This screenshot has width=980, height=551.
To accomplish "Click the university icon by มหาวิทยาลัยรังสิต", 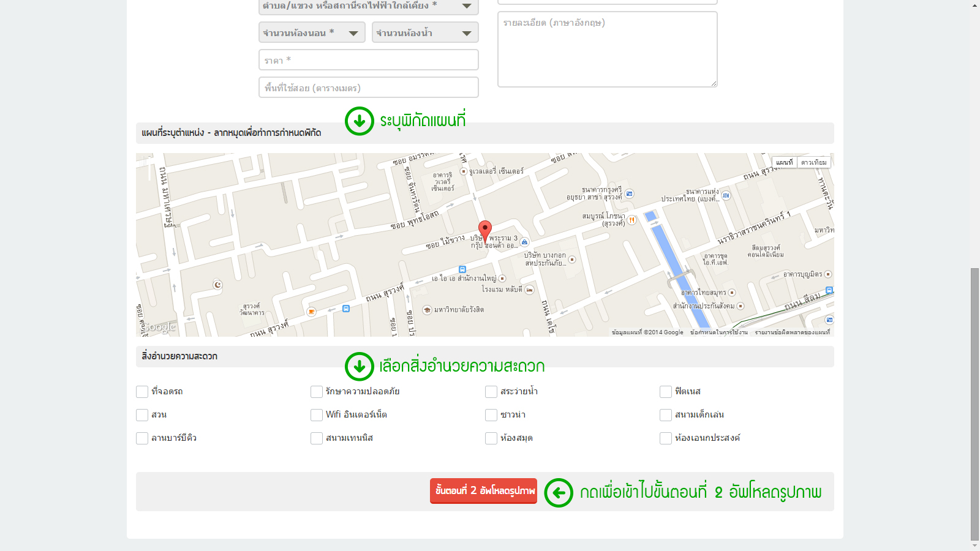I will (x=427, y=310).
